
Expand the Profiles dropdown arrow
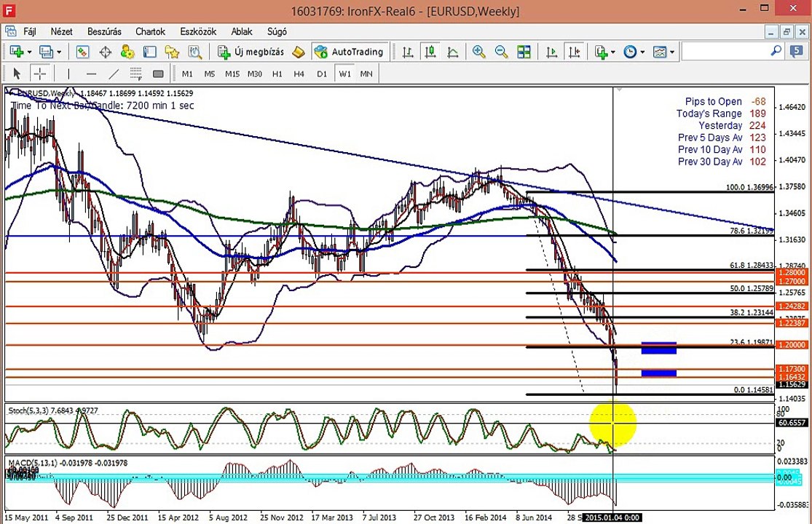59,52
